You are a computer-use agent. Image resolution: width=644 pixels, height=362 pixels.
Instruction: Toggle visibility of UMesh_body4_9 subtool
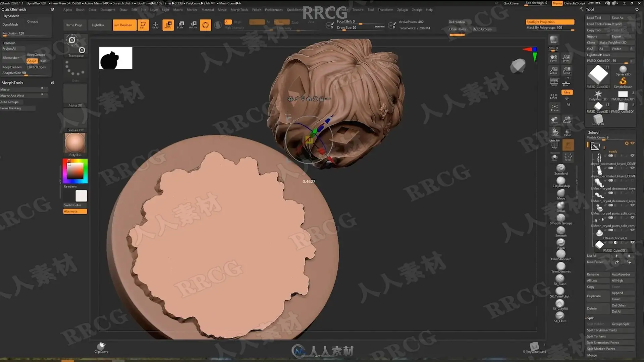pos(632,230)
